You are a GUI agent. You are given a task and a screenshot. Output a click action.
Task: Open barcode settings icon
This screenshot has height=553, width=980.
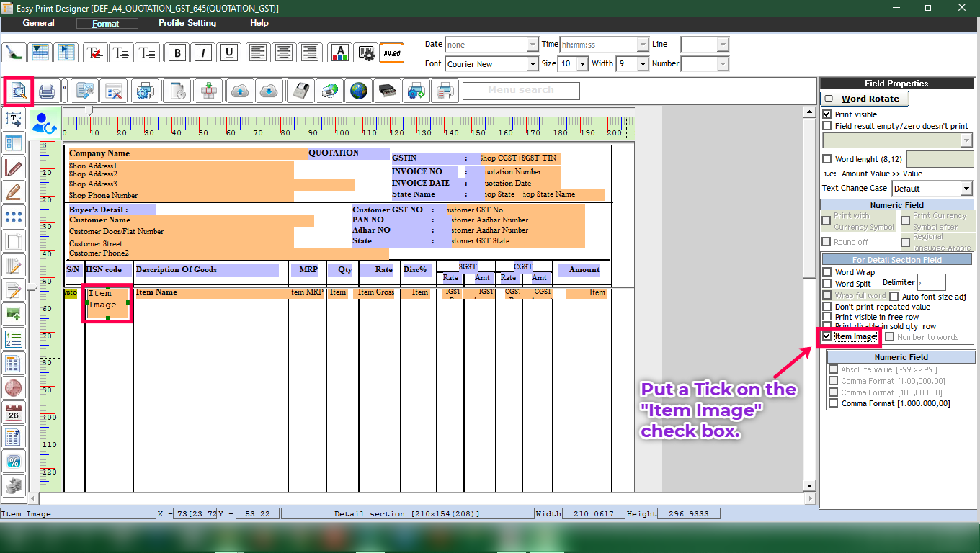(366, 53)
